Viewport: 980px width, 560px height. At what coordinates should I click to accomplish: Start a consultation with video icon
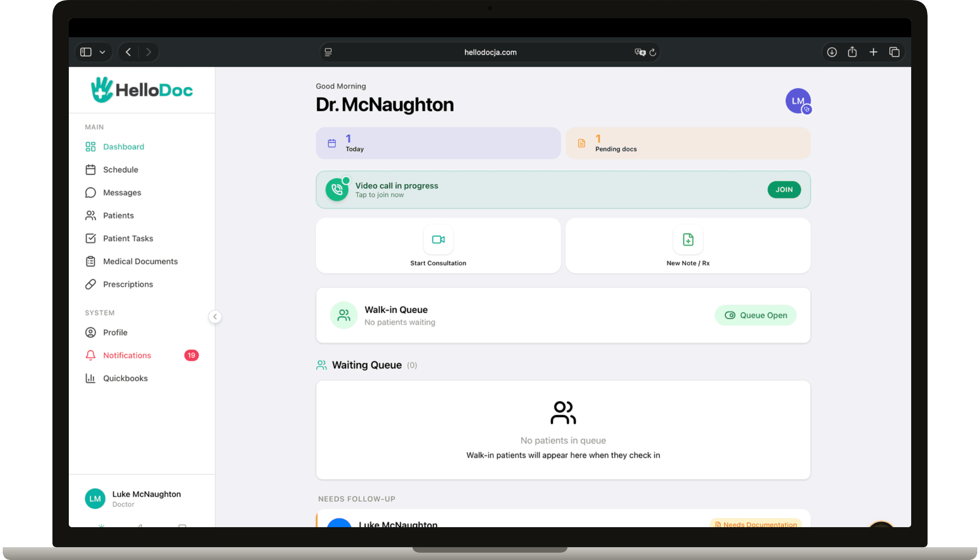tap(438, 239)
